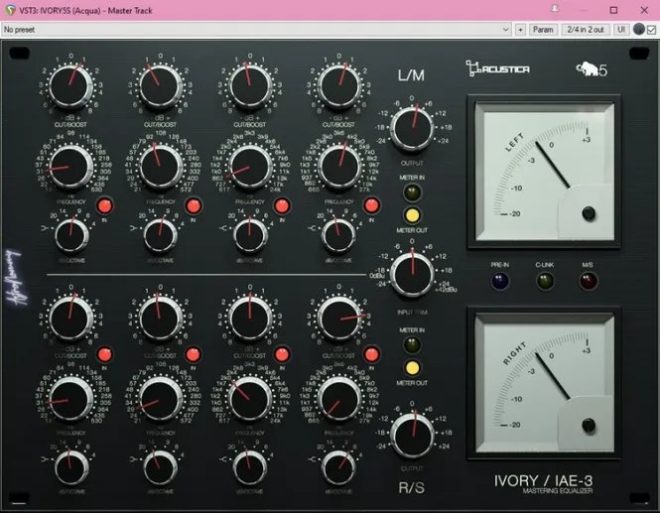Image resolution: width=660 pixels, height=513 pixels.
Task: Toggle R/S METER OUT yellow lamp
Action: coord(412,368)
